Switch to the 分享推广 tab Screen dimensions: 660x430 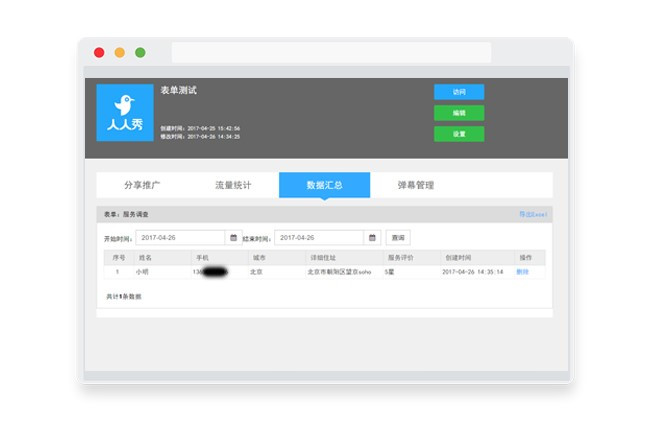point(142,185)
